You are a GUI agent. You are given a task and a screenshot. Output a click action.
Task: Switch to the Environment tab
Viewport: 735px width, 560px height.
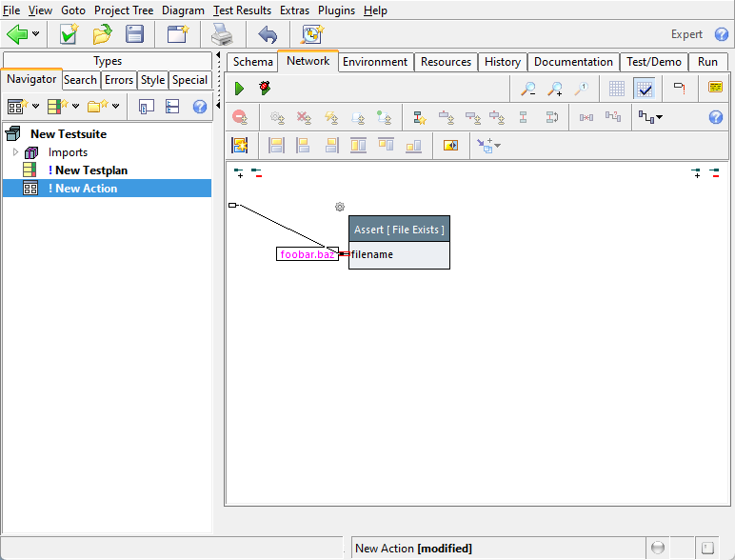coord(375,62)
